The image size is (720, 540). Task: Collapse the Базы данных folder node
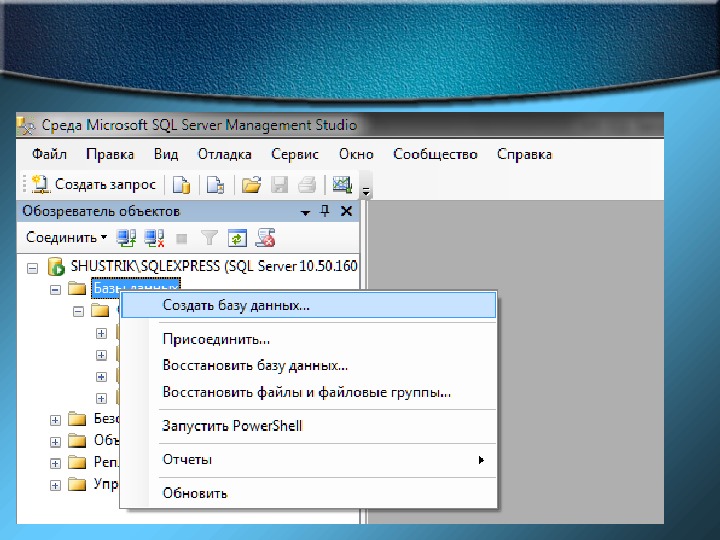(x=56, y=290)
